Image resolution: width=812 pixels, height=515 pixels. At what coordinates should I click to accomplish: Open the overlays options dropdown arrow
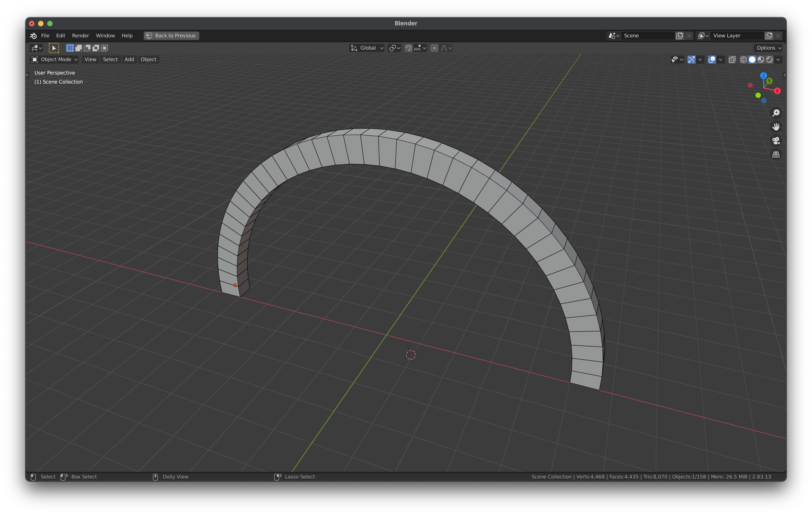click(721, 60)
